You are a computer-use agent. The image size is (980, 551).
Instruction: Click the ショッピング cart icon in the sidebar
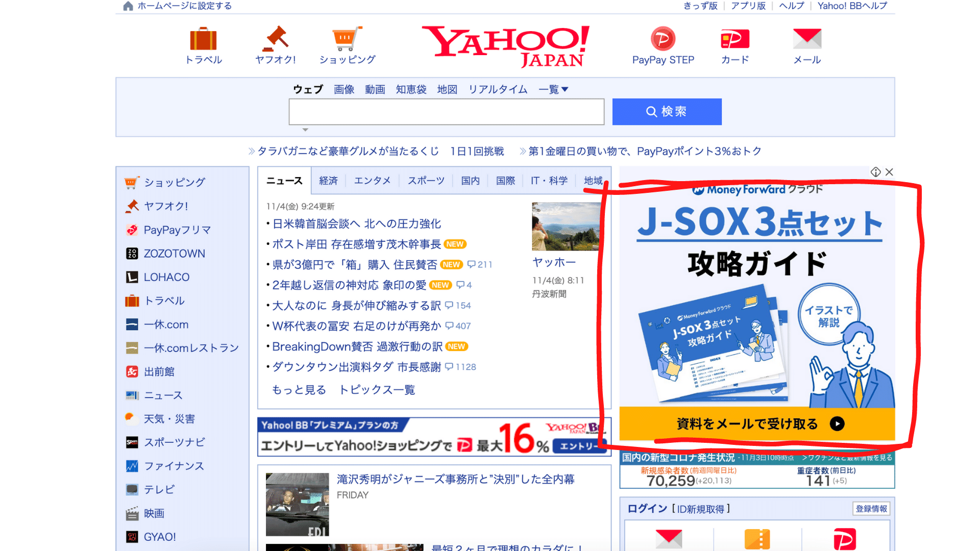click(132, 182)
